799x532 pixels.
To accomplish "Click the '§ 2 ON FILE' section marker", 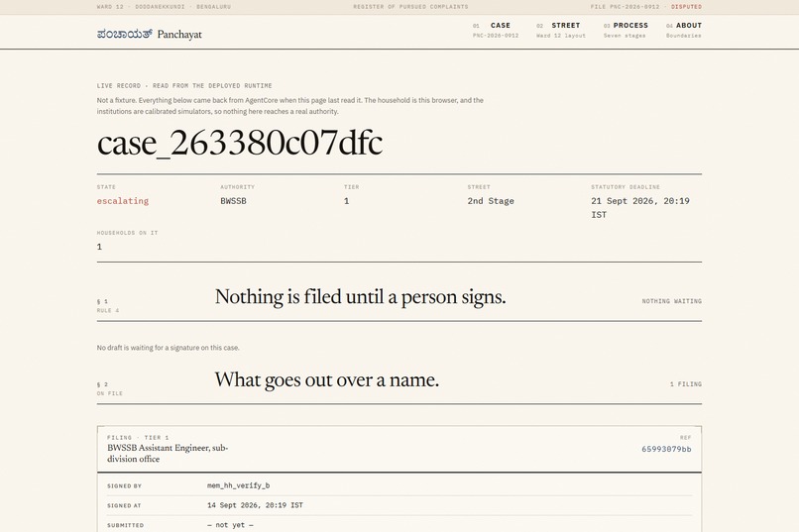I will (110, 389).
